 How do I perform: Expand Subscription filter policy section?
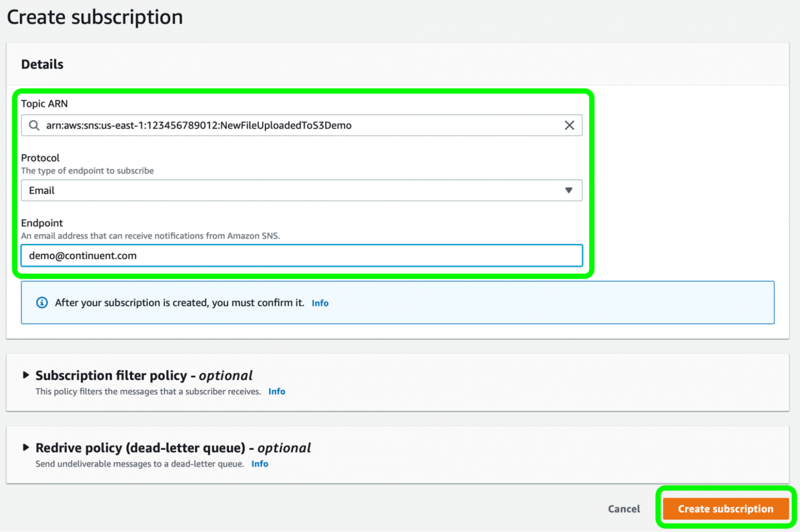coord(26,375)
